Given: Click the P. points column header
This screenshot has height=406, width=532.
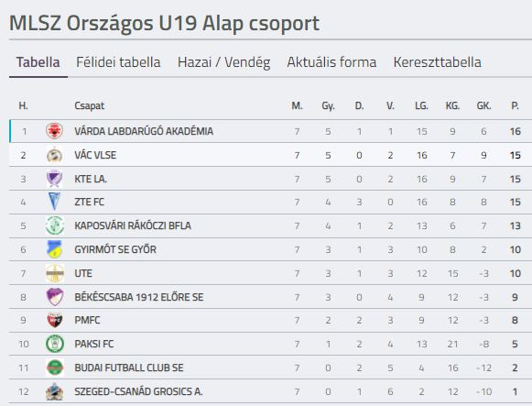Looking at the screenshot, I should tap(515, 106).
